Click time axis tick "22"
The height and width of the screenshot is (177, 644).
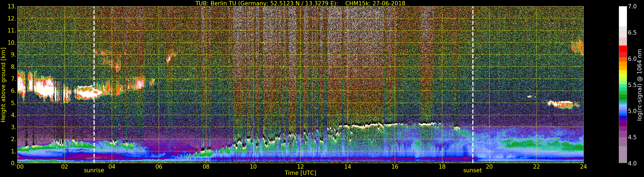(x=536, y=167)
